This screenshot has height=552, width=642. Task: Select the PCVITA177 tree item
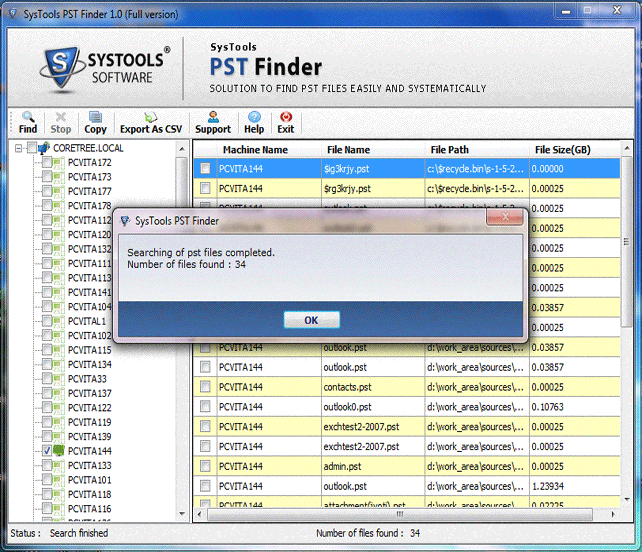coord(90,191)
